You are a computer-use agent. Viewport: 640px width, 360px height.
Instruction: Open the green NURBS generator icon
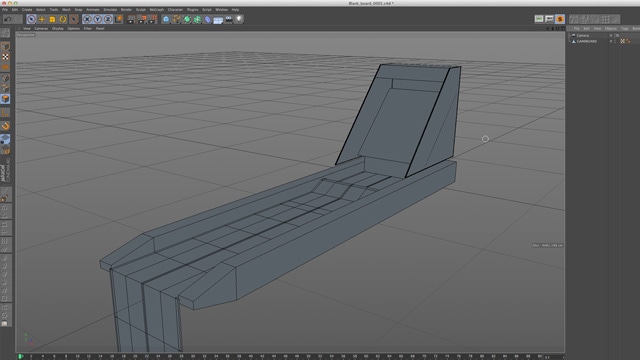pos(187,19)
